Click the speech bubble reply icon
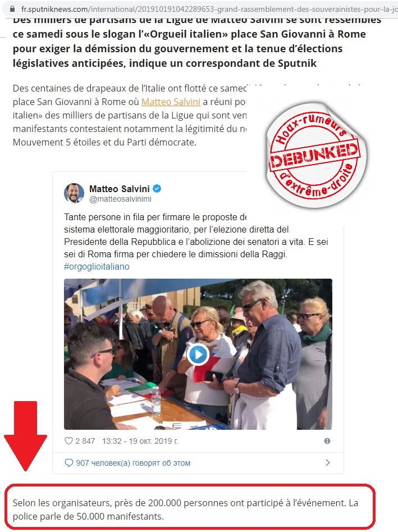 (68, 463)
